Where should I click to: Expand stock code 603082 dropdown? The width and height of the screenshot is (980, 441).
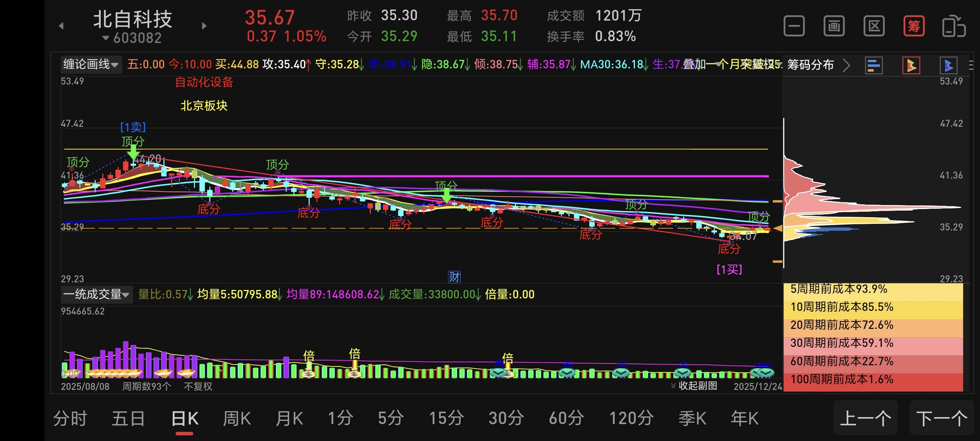(x=132, y=38)
